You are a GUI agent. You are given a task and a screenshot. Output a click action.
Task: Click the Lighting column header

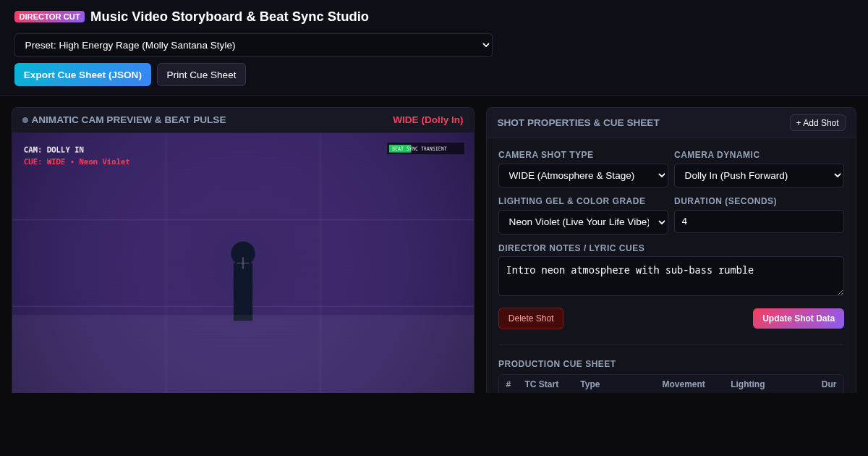748,384
